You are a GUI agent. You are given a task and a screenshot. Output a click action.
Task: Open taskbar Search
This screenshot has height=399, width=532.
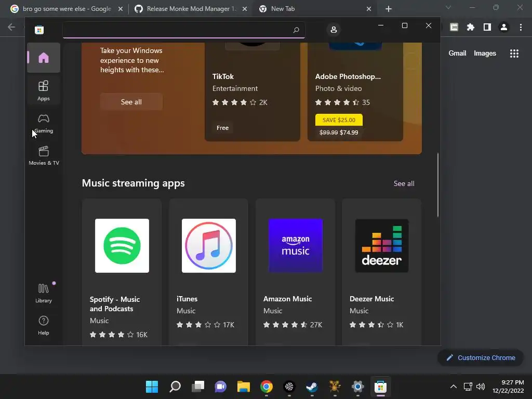[x=175, y=387]
